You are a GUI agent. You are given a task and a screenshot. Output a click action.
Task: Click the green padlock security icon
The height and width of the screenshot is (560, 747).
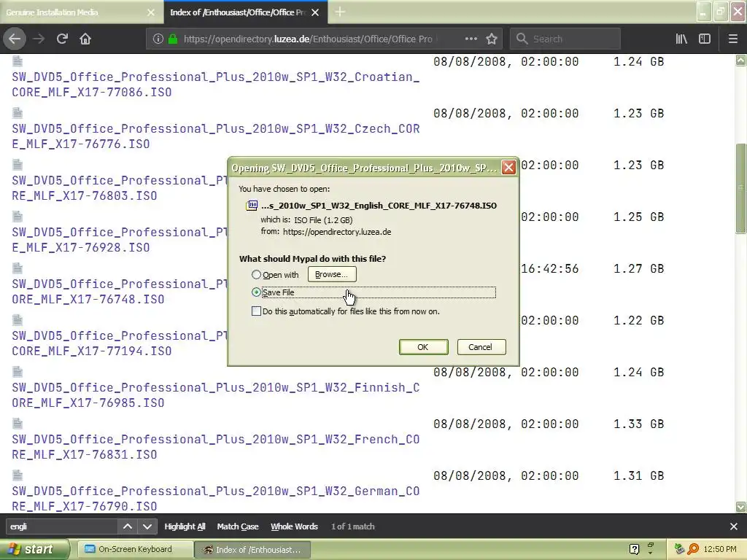pyautogui.click(x=173, y=39)
